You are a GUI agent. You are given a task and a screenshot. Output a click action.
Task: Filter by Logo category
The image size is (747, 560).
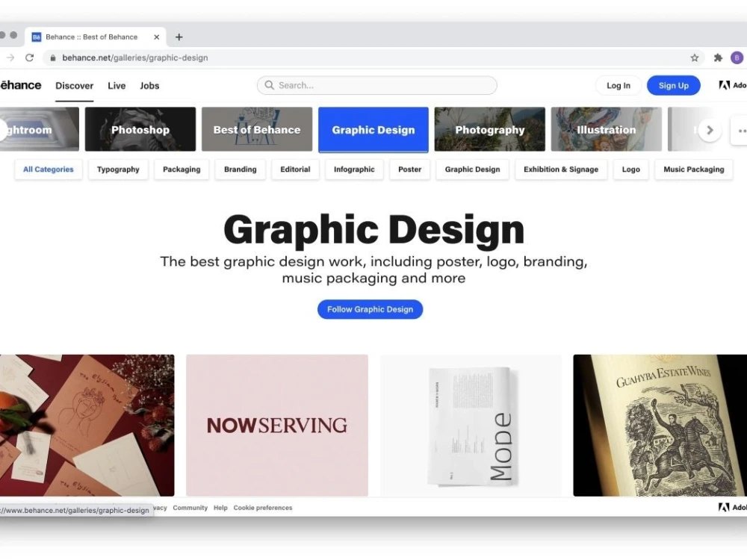[630, 169]
